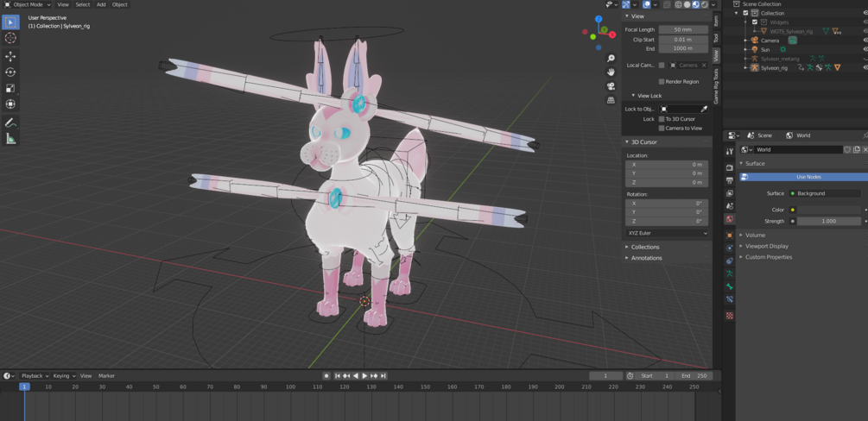
Task: Check the Lock To 3D Cursor option
Action: 662,119
